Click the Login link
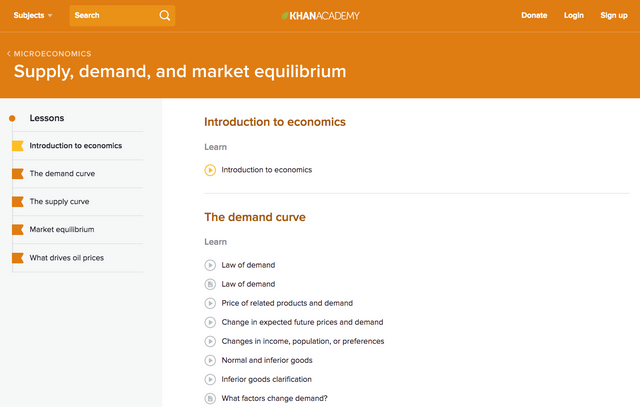Image resolution: width=640 pixels, height=407 pixels. [573, 16]
